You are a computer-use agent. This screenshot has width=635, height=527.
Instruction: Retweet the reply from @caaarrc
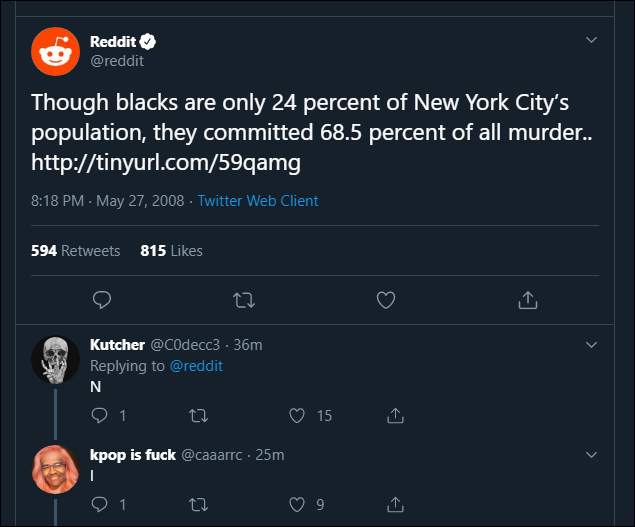click(197, 505)
